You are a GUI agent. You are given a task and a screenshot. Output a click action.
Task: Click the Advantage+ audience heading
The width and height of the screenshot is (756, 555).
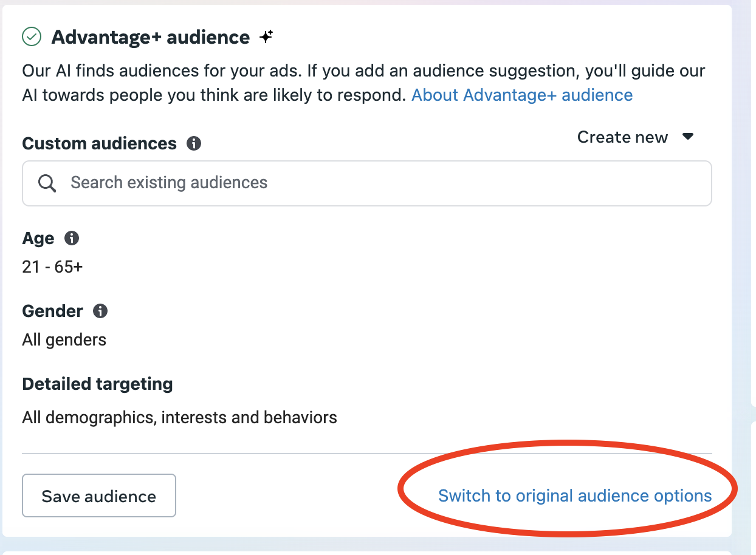(x=150, y=37)
